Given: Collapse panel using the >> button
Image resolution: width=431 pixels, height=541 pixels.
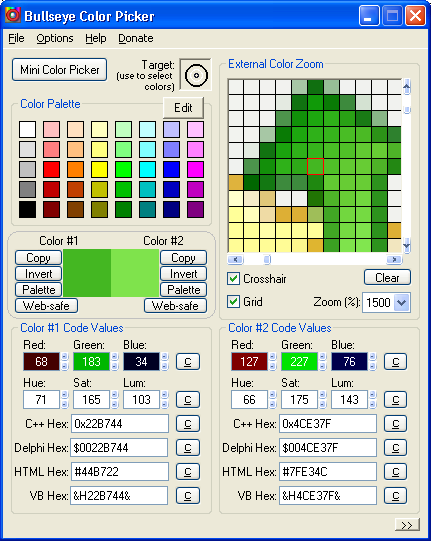Looking at the screenshot, I should click(407, 525).
